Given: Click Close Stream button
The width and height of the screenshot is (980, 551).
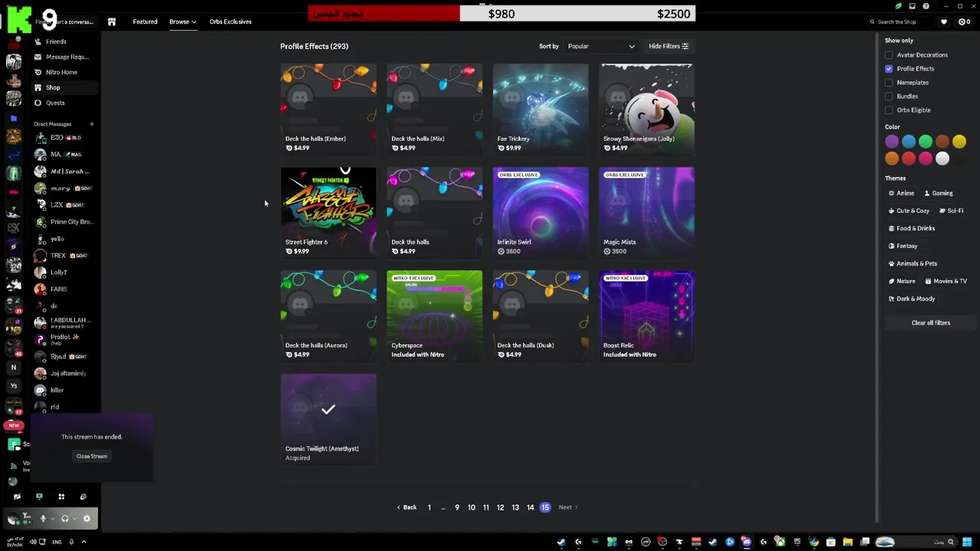Looking at the screenshot, I should (92, 456).
